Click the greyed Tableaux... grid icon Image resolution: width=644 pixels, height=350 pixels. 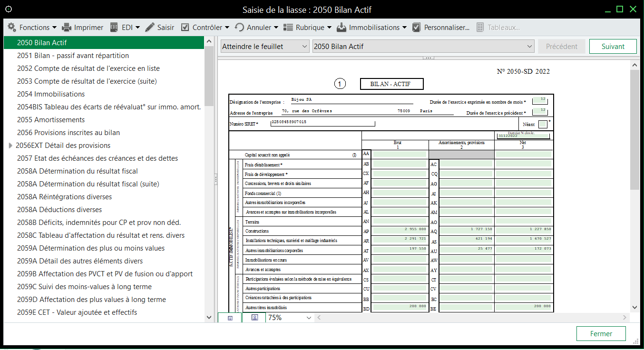point(480,28)
